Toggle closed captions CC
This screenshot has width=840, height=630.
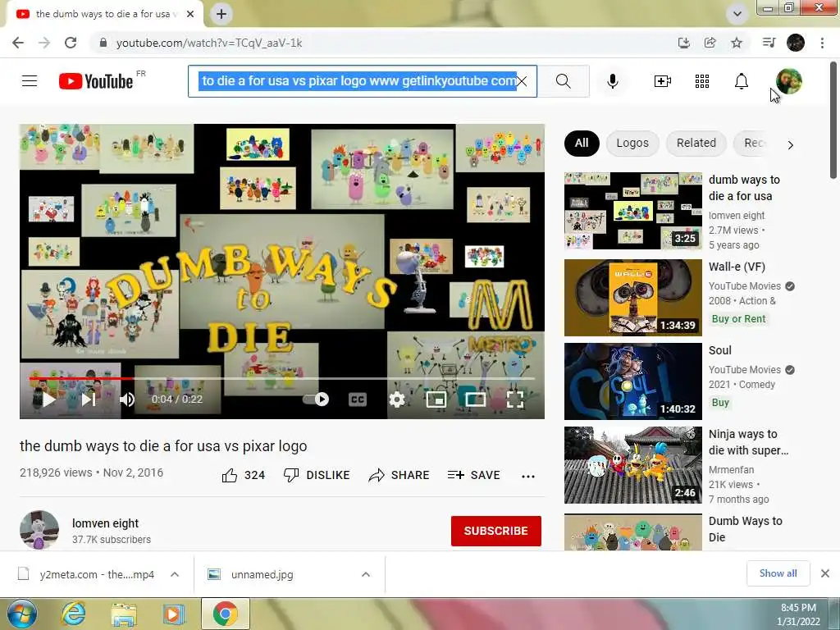click(x=358, y=399)
